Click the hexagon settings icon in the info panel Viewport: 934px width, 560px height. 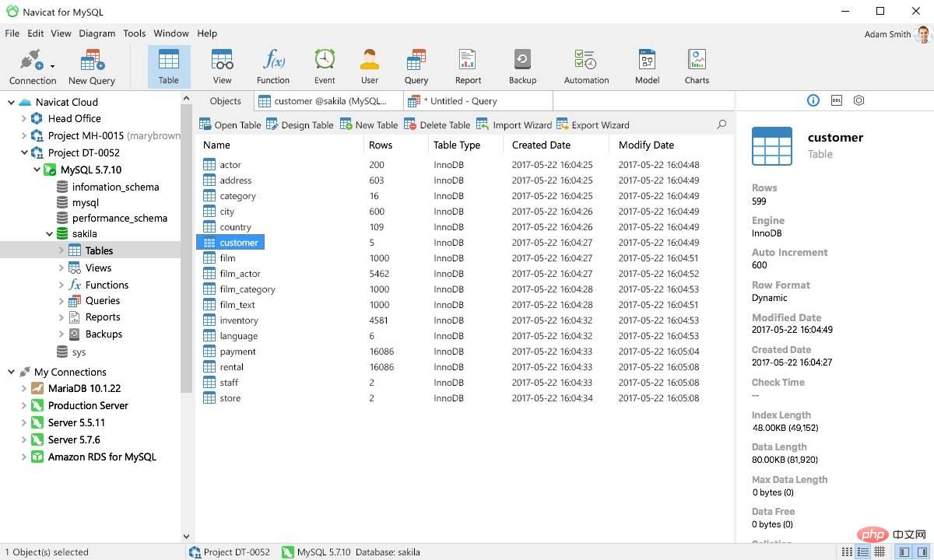click(x=859, y=100)
